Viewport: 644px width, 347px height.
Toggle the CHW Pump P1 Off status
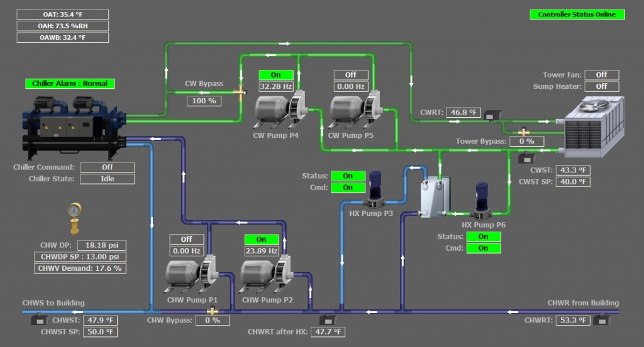186,239
